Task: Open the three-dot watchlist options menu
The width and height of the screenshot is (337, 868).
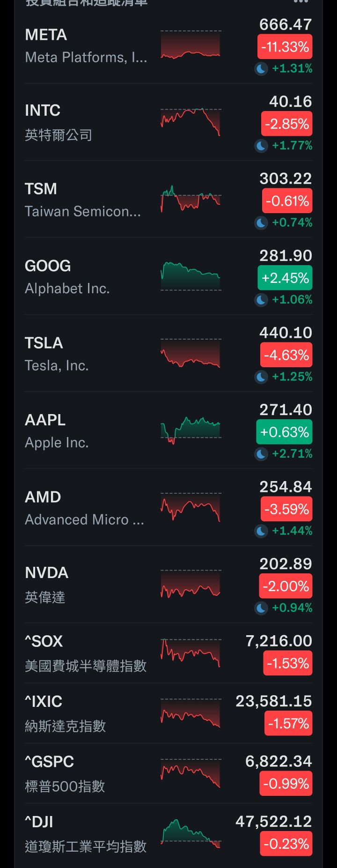Action: 301,1
